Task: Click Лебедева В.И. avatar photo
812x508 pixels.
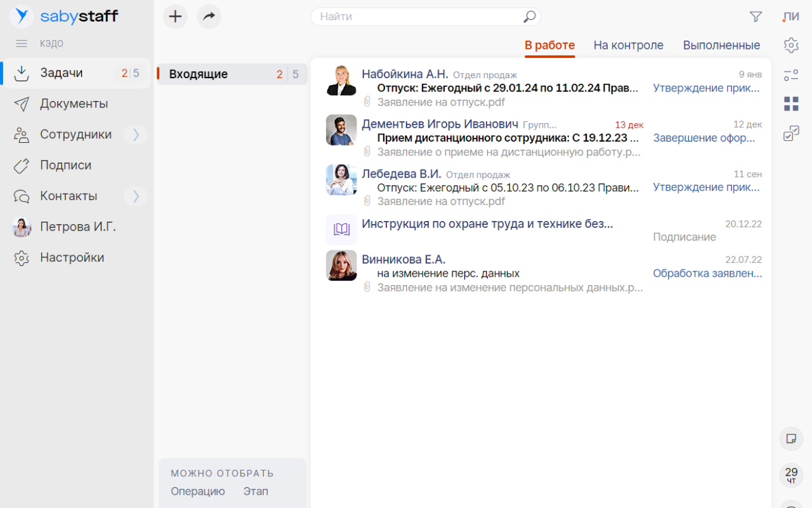Action: coord(341,180)
